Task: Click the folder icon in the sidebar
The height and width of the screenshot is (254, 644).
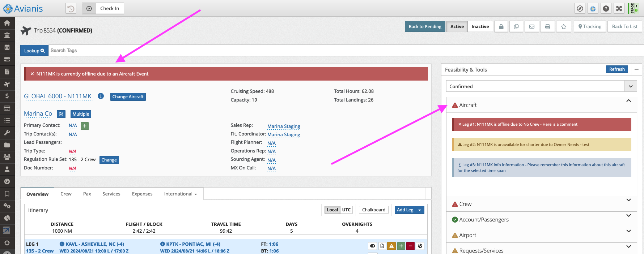Action: (7, 145)
